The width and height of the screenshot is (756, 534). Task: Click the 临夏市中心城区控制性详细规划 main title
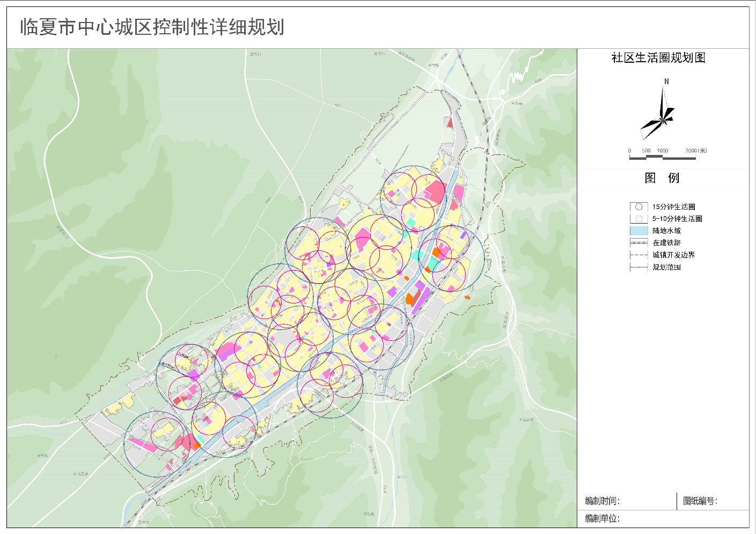(x=152, y=27)
